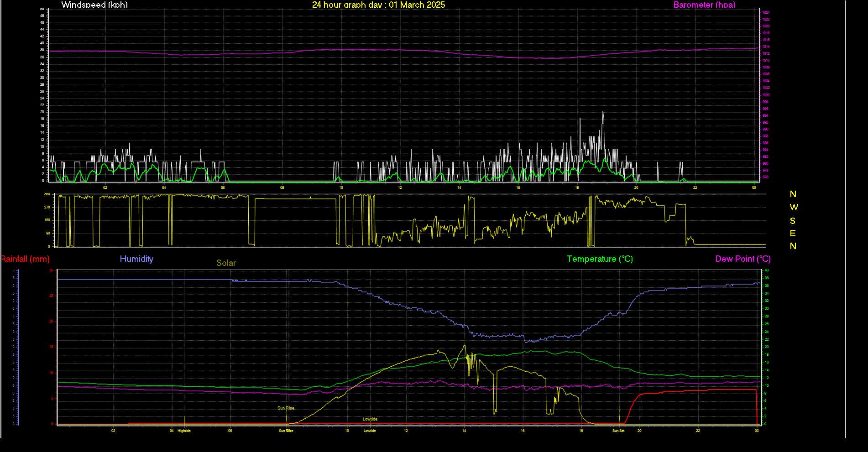Select the Temperature (°C) legend label
This screenshot has width=868, height=452.
pos(600,259)
